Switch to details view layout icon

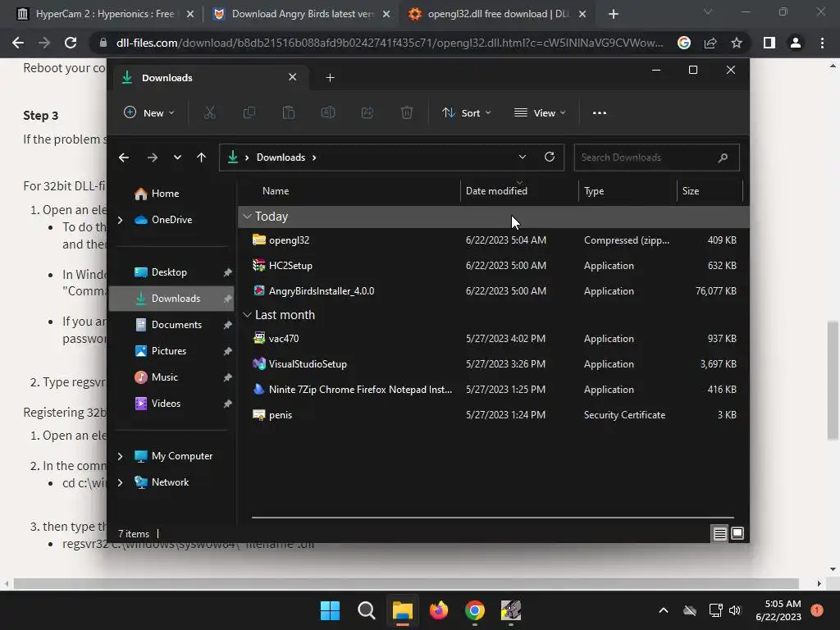coord(719,533)
